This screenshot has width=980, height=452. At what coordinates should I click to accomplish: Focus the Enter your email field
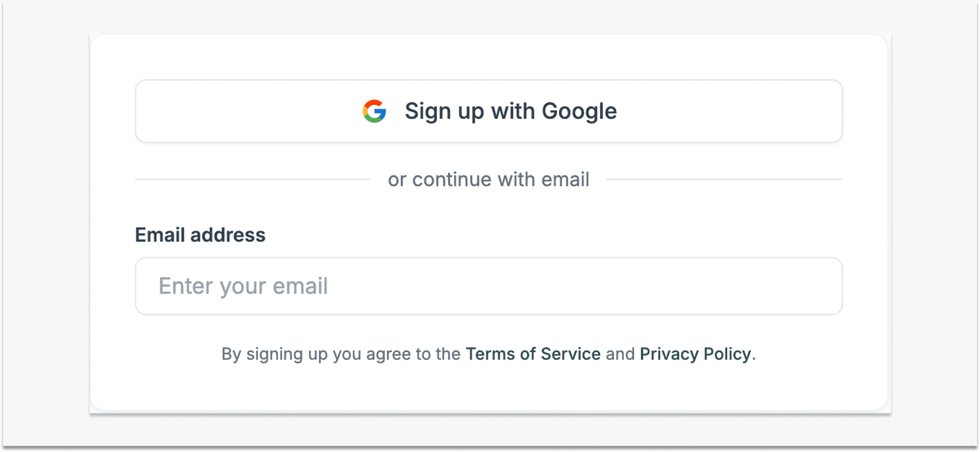pos(488,286)
